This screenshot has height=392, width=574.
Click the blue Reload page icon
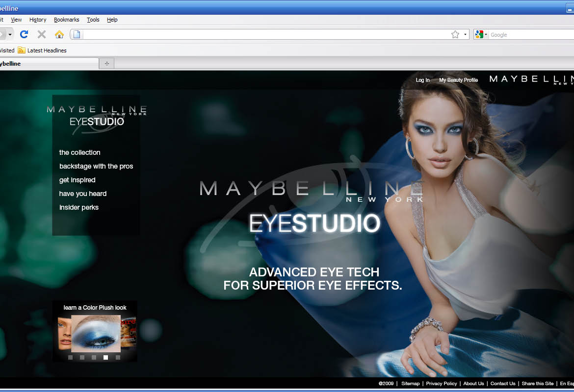point(24,34)
